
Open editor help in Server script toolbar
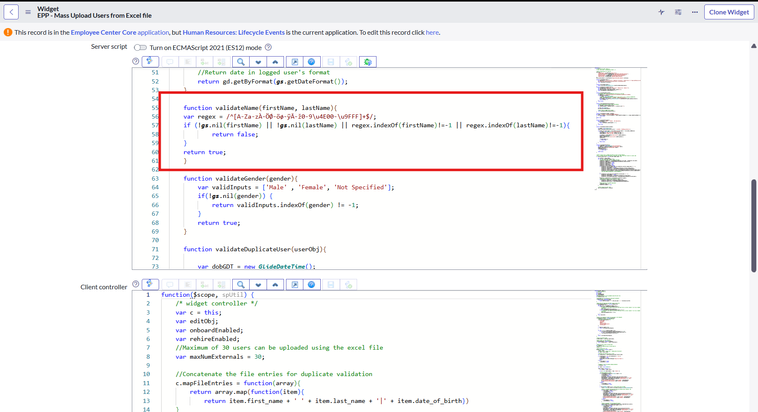coord(312,61)
